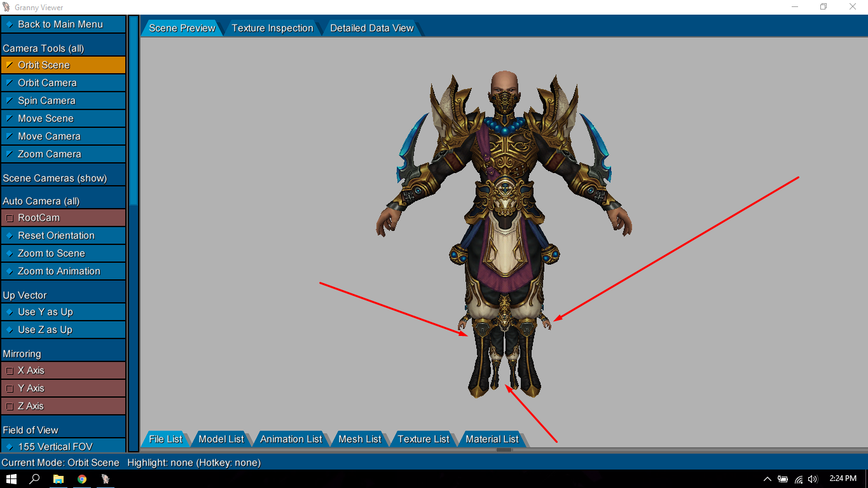The height and width of the screenshot is (488, 868).
Task: Open the Texture List tab
Action: pyautogui.click(x=423, y=439)
